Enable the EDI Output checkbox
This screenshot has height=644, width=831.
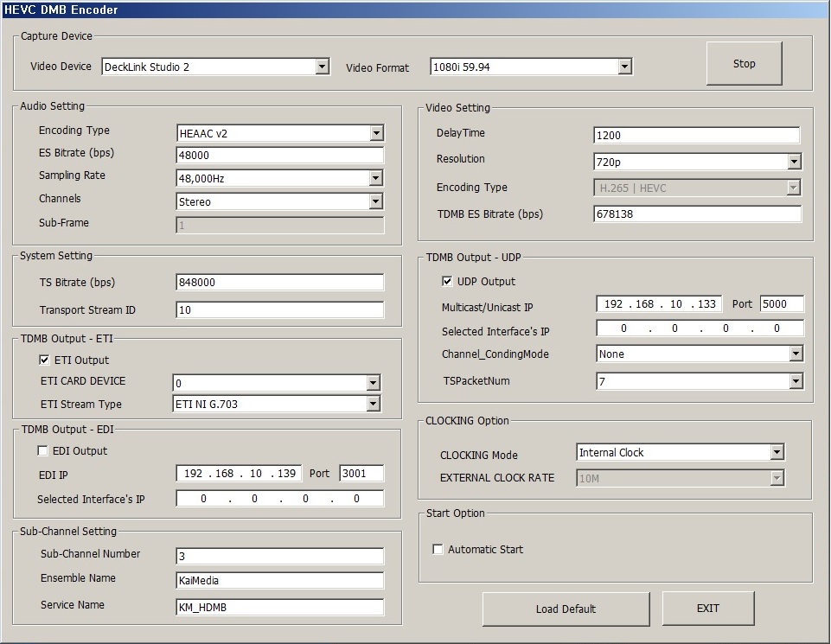42,451
